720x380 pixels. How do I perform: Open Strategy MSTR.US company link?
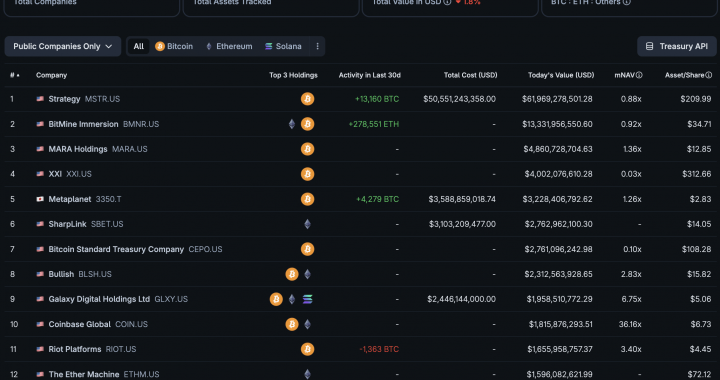[x=84, y=99]
